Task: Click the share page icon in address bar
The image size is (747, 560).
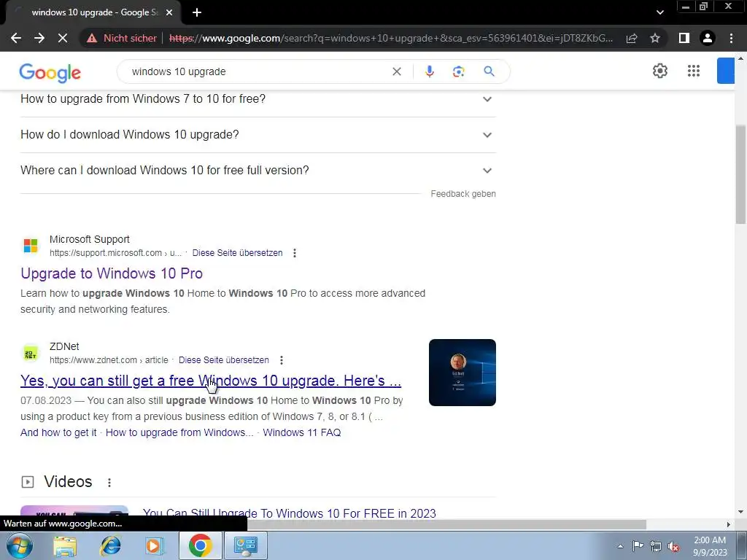Action: [632, 38]
